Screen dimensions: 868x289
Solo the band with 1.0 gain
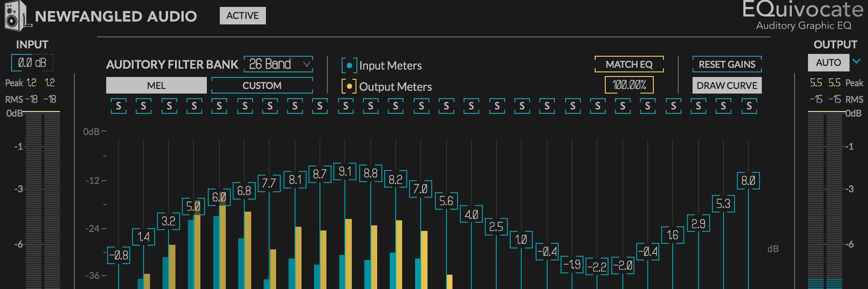(522, 106)
